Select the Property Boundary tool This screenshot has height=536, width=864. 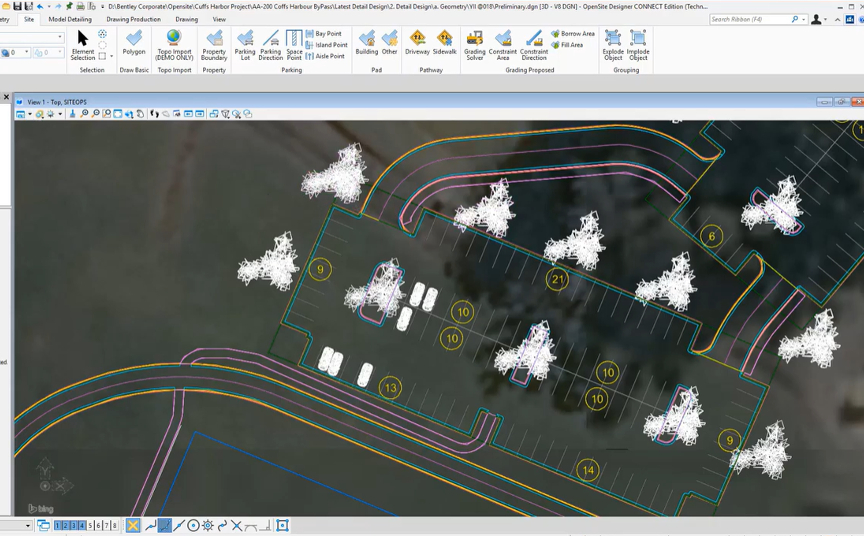pyautogui.click(x=214, y=45)
